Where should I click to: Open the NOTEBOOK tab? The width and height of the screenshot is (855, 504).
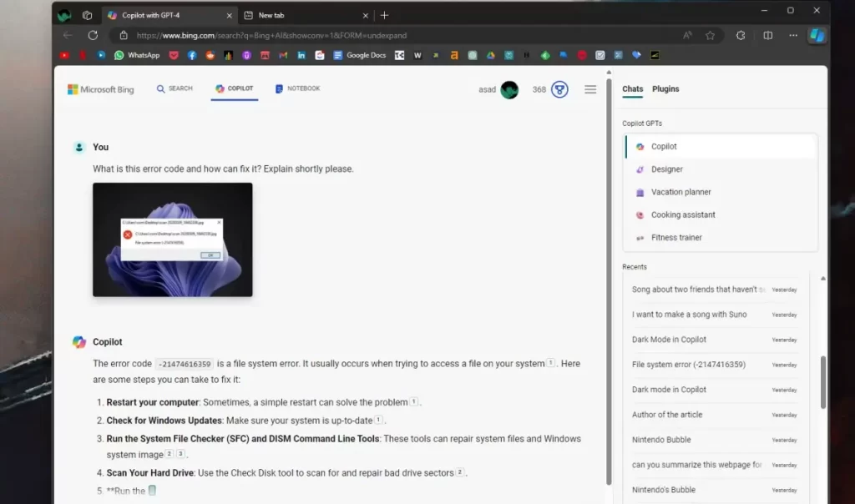(297, 88)
